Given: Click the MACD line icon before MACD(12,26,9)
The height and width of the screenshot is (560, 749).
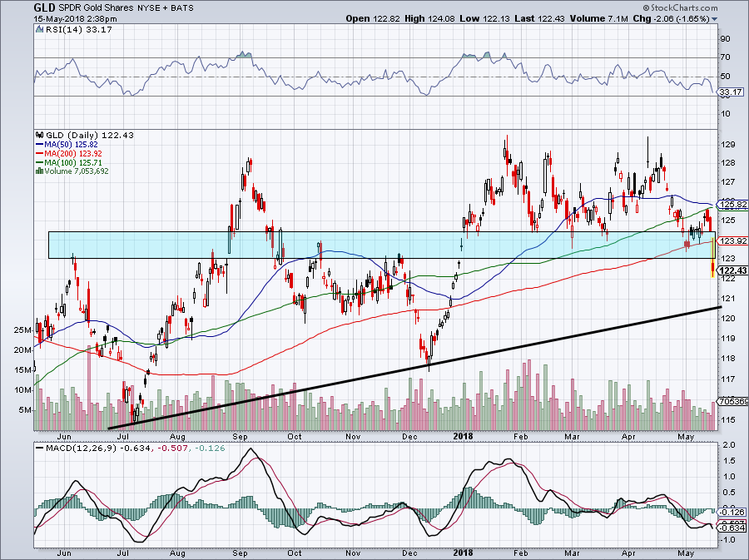Looking at the screenshot, I should (x=40, y=448).
